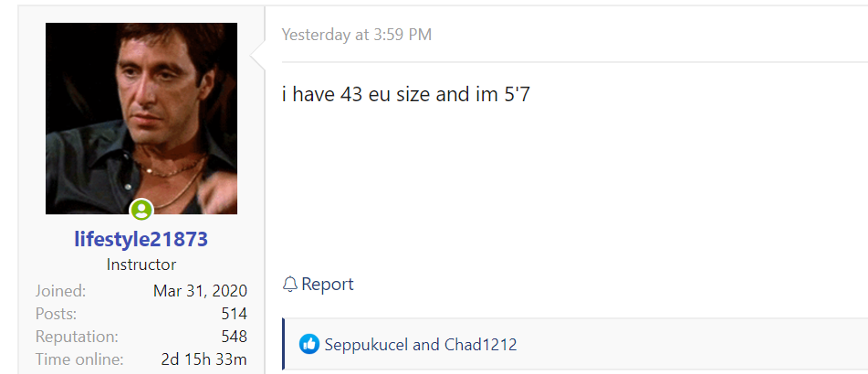Open the user's avatar picture
Viewport: 868px width, 374px height.
point(141,119)
